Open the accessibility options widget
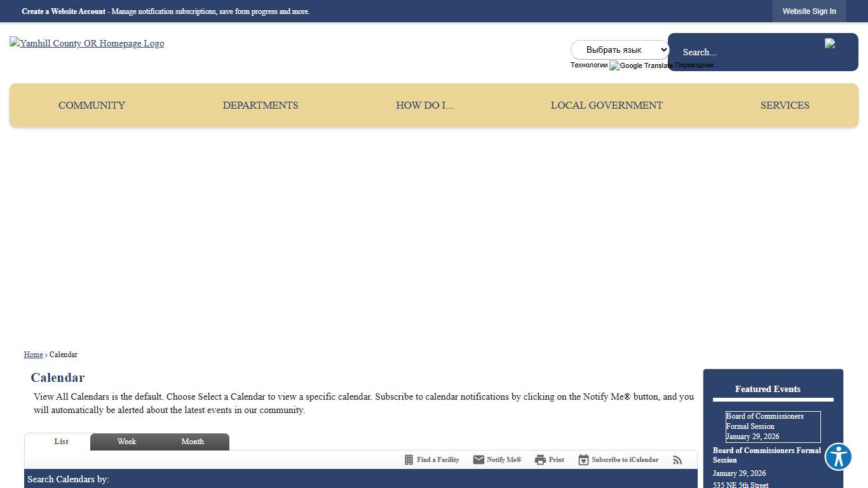Screen dimensions: 868x488 [x=838, y=457]
